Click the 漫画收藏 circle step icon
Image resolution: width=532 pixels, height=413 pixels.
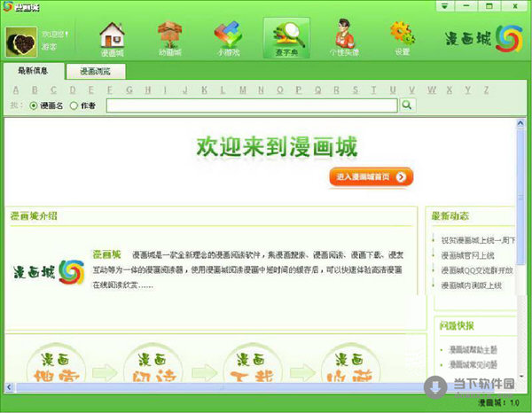click(x=349, y=364)
